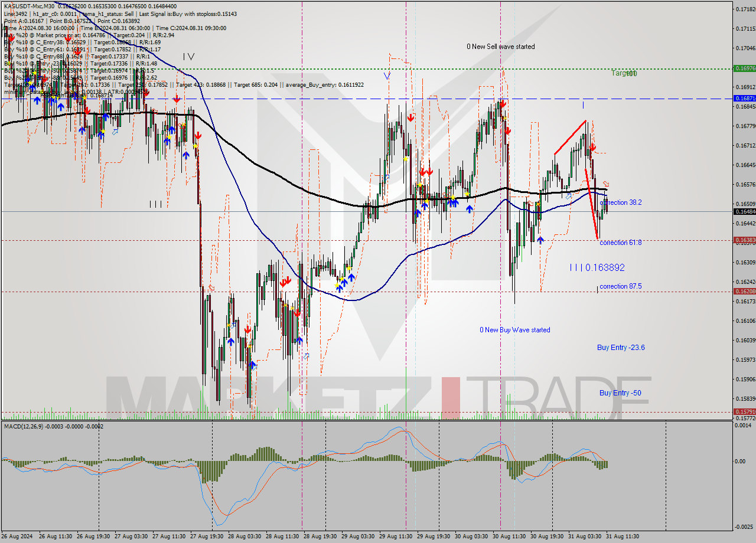
Task: Click the red 0.16383 price tag
Action: [x=744, y=240]
